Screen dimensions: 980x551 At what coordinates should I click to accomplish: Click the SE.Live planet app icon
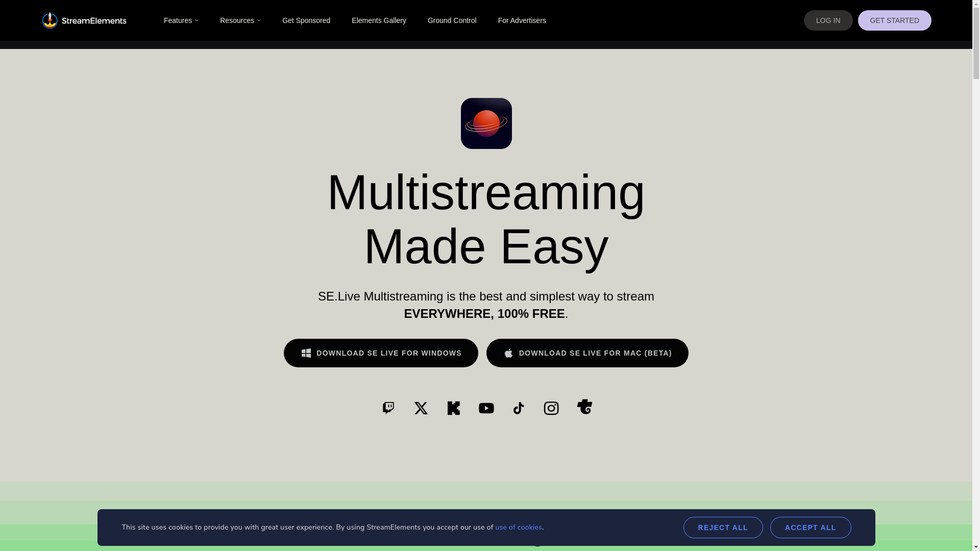point(486,123)
